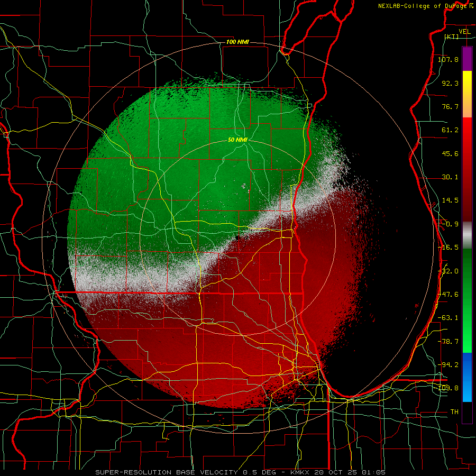
Task: Select the 30.1 velocity scale label
Action: [450, 177]
